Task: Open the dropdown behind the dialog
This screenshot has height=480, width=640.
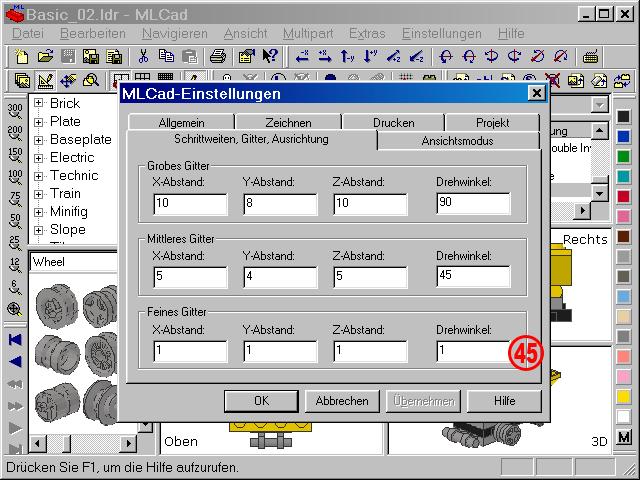Action: tap(600, 105)
